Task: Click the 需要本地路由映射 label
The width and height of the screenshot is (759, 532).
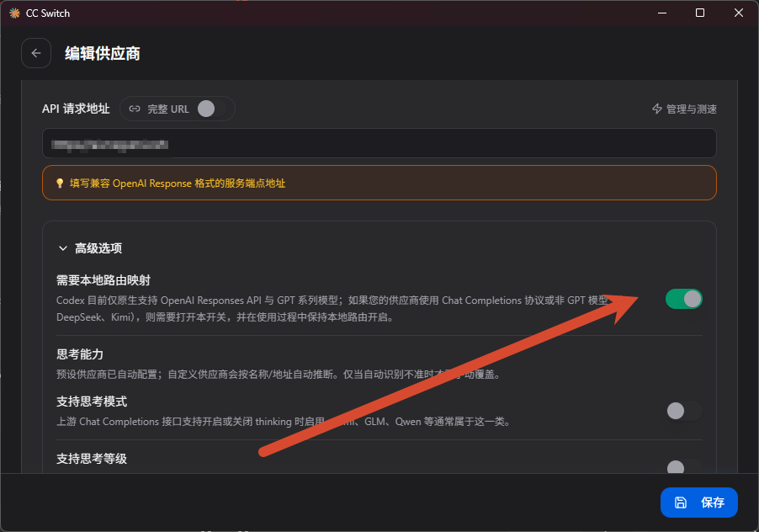Action: 103,279
